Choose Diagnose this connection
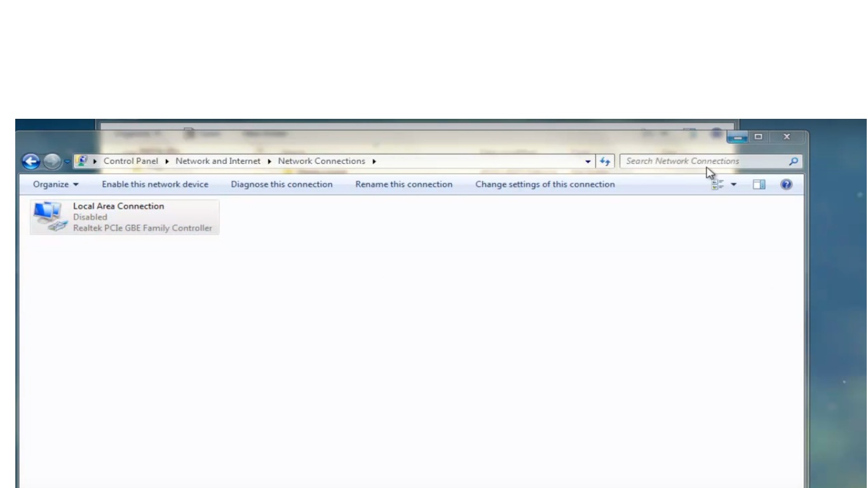 tap(281, 184)
